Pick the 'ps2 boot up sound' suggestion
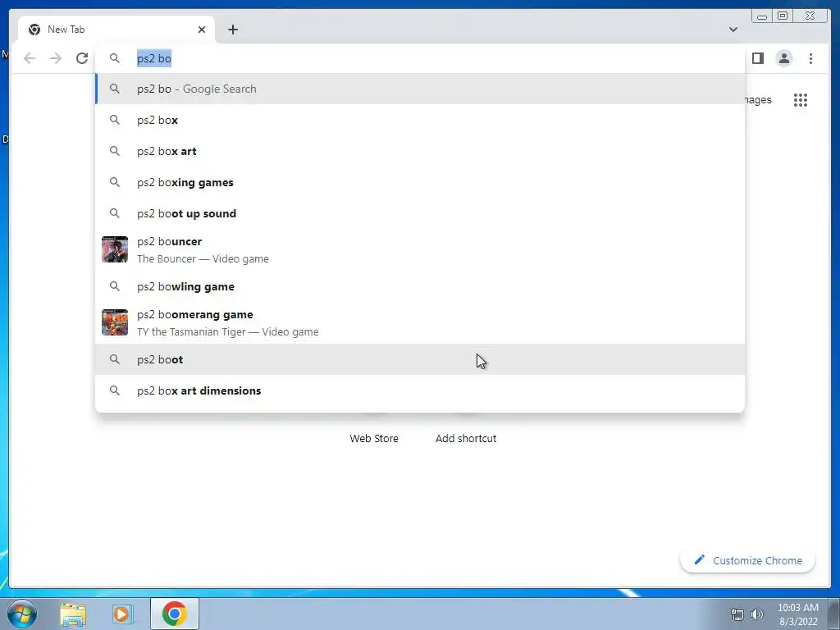 420,213
